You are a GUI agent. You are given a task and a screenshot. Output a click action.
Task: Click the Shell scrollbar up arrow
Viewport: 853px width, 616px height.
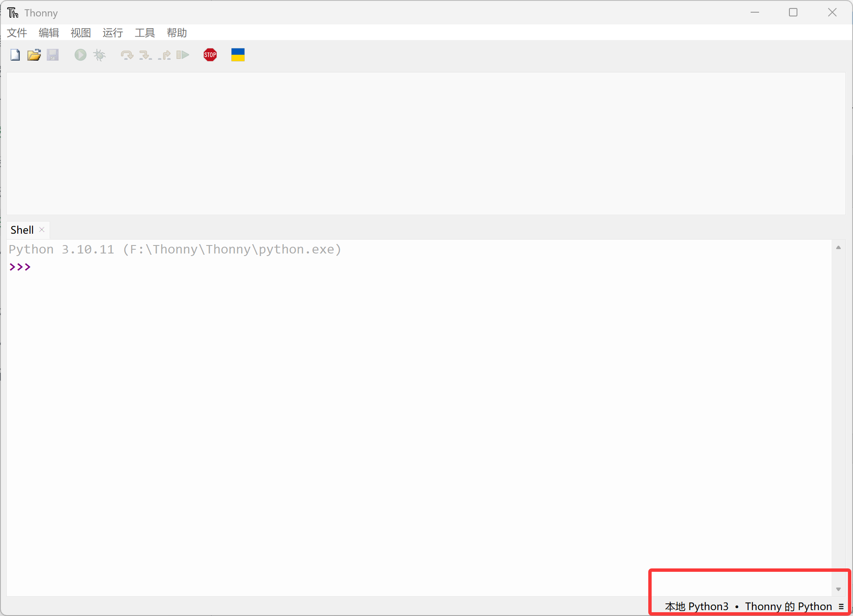click(x=838, y=248)
